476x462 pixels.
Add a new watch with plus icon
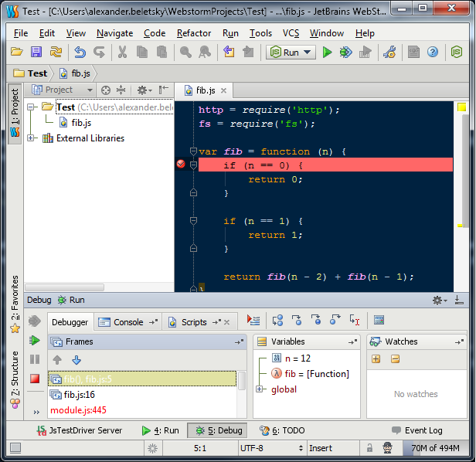tap(376, 359)
